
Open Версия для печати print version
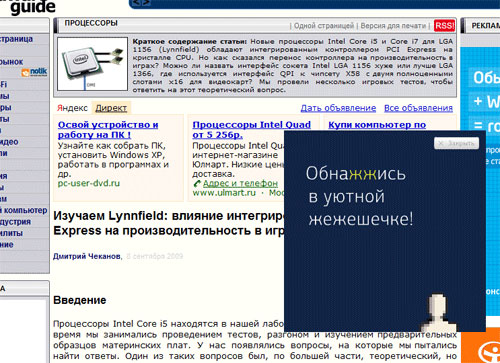pyautogui.click(x=393, y=26)
